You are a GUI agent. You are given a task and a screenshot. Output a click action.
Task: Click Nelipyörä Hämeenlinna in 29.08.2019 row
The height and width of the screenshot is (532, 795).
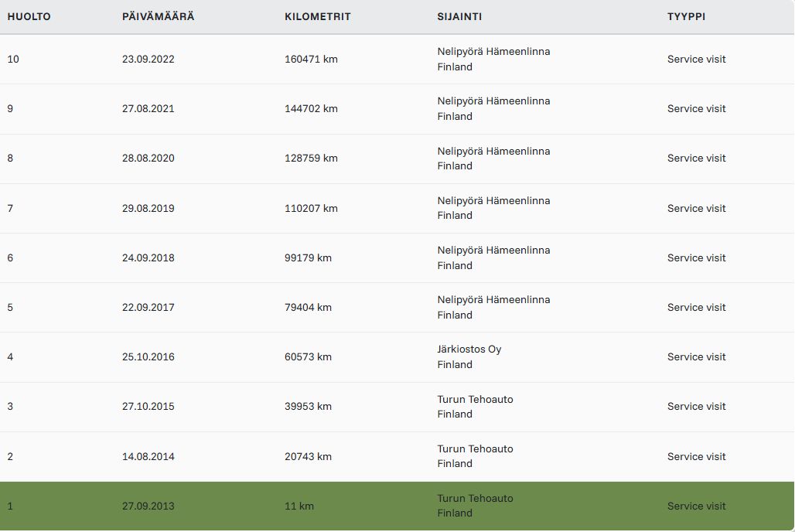(x=493, y=201)
